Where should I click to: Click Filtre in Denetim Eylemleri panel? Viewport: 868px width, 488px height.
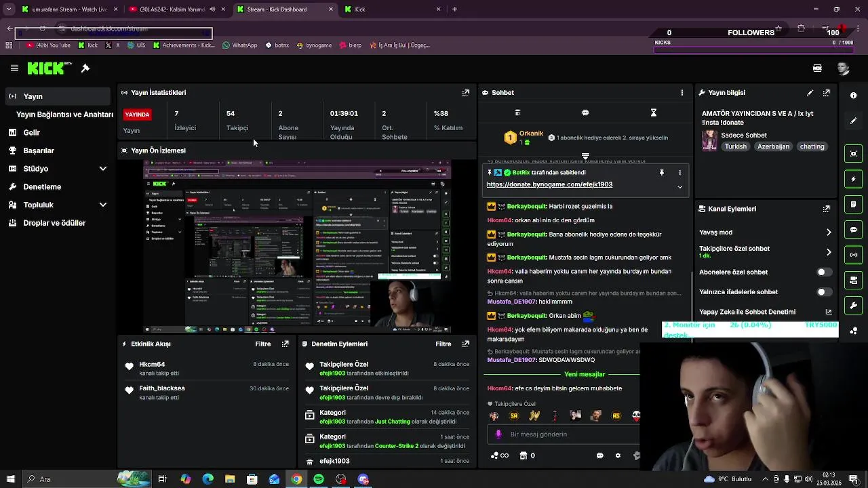(443, 344)
